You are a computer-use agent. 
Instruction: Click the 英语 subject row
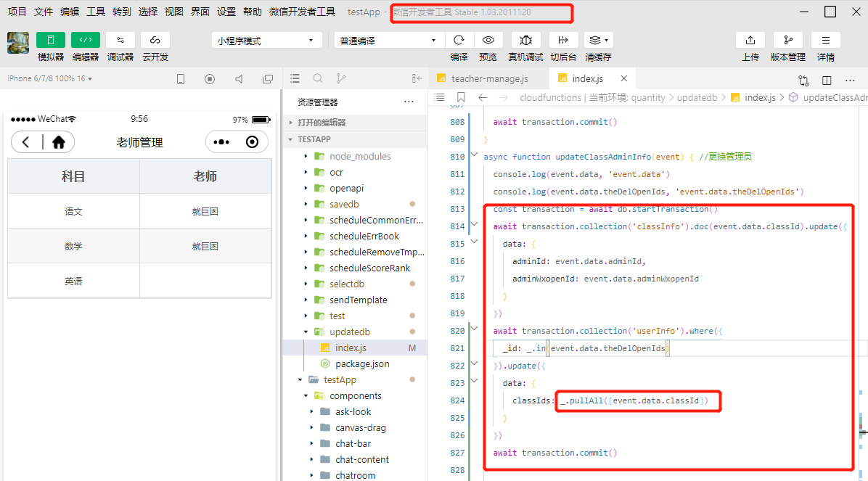pyautogui.click(x=139, y=281)
